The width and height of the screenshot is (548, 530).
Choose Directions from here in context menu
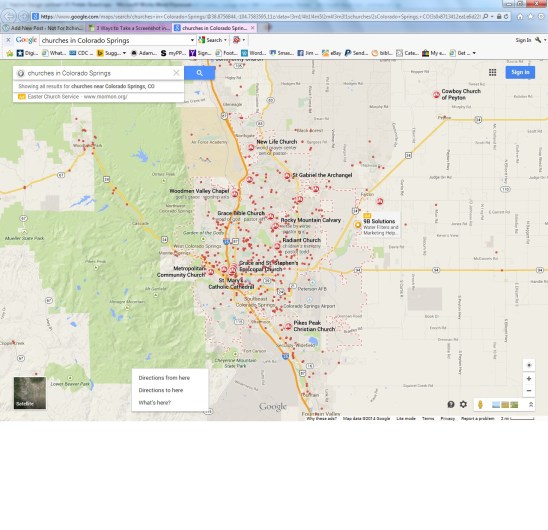pos(164,378)
